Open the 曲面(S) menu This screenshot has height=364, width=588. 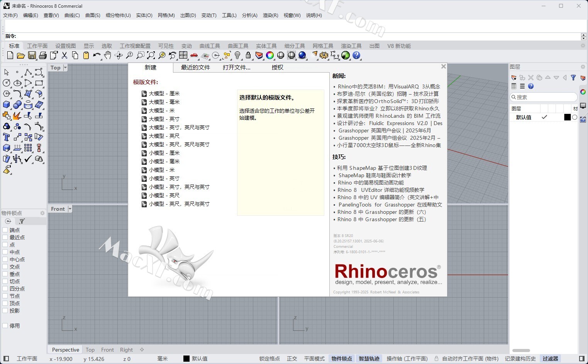(93, 15)
